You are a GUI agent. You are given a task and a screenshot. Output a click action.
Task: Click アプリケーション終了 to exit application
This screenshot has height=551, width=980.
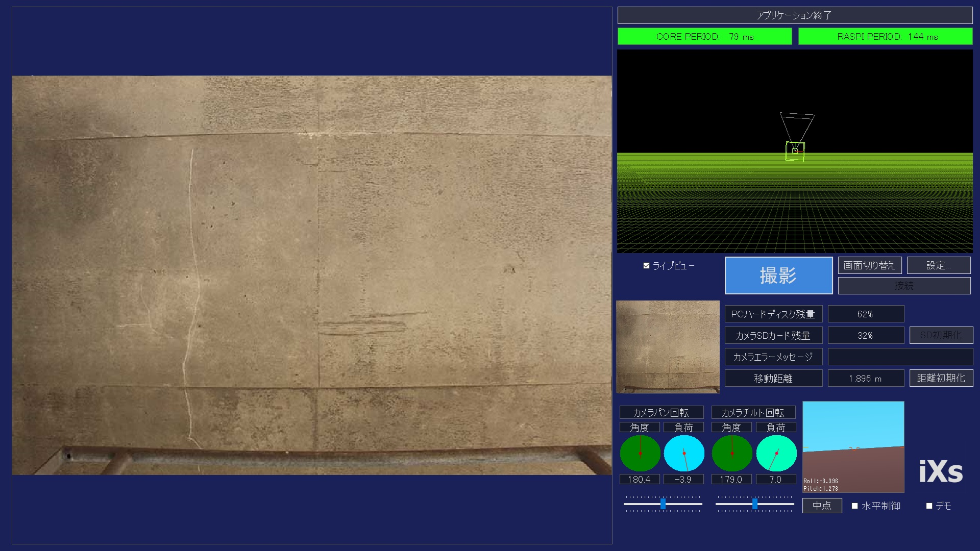(x=794, y=15)
